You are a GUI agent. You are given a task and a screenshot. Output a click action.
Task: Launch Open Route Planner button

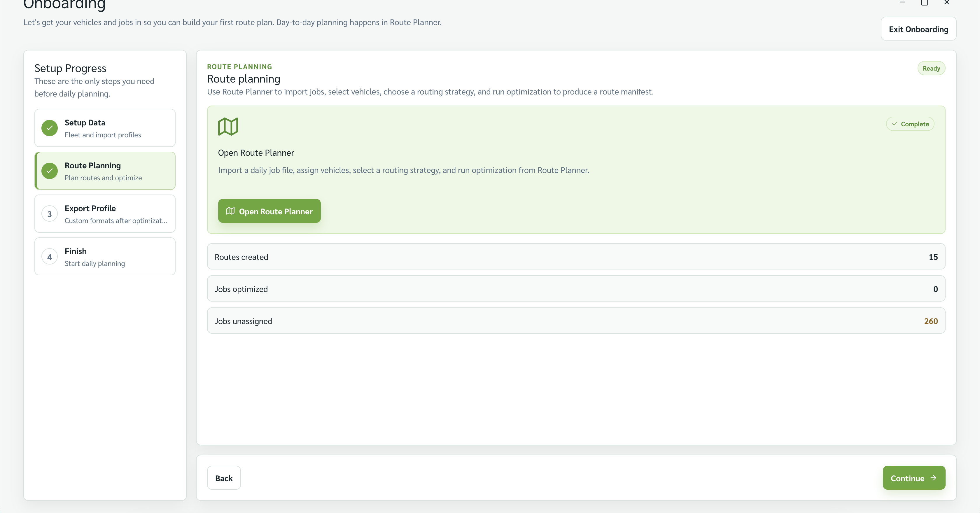point(269,211)
